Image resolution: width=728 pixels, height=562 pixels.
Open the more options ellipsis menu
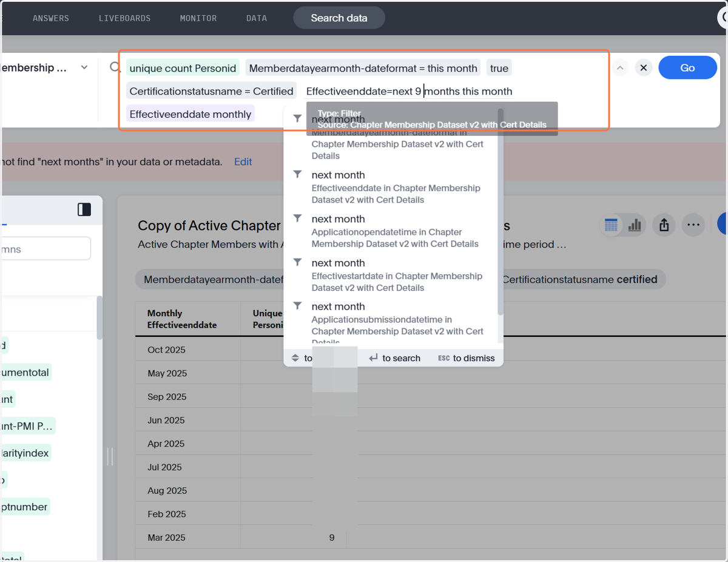coord(693,225)
